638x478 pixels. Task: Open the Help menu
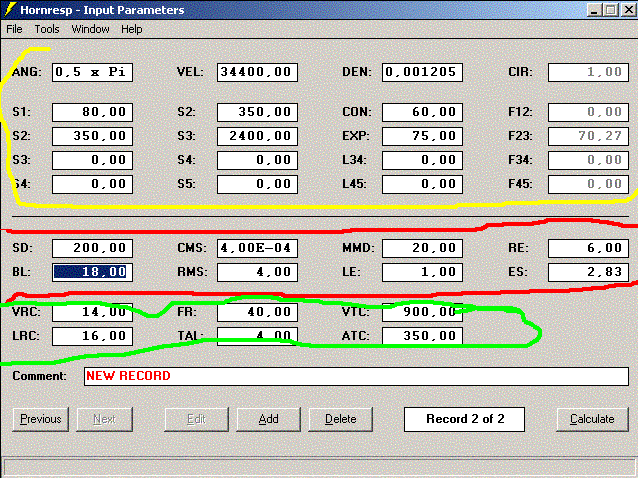[132, 29]
